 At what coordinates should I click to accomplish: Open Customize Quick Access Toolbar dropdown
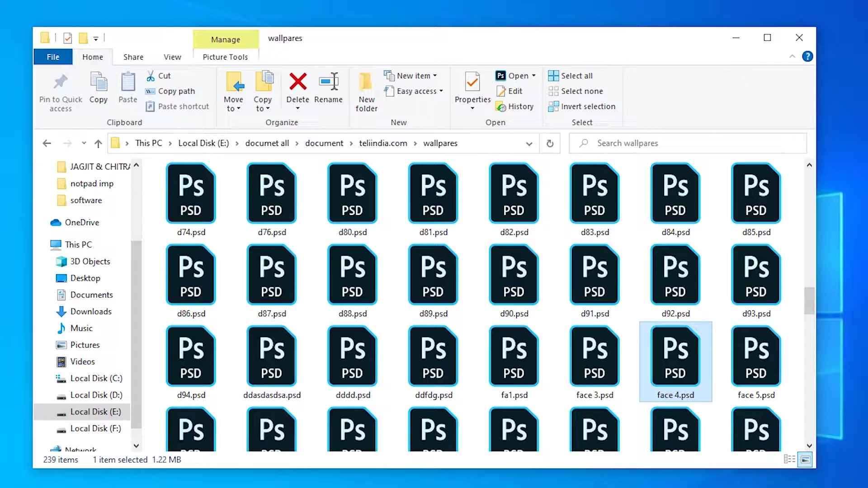click(96, 38)
